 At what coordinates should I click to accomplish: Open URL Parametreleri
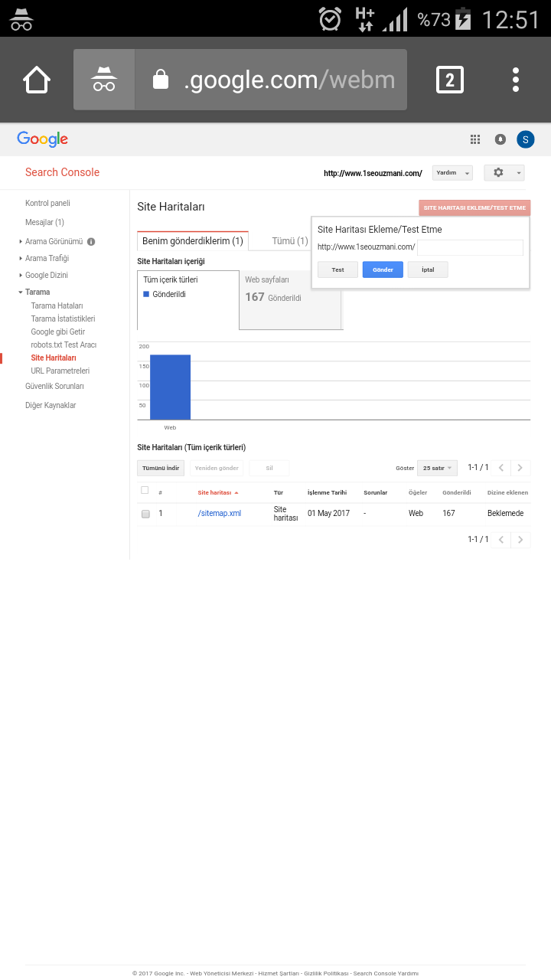[60, 371]
